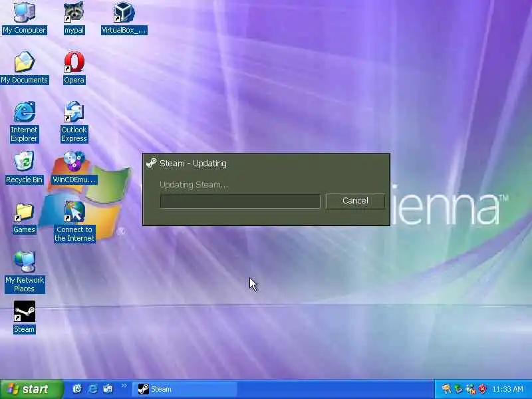
Task: Select the Internet Explorer desktop icon
Action: (x=24, y=112)
